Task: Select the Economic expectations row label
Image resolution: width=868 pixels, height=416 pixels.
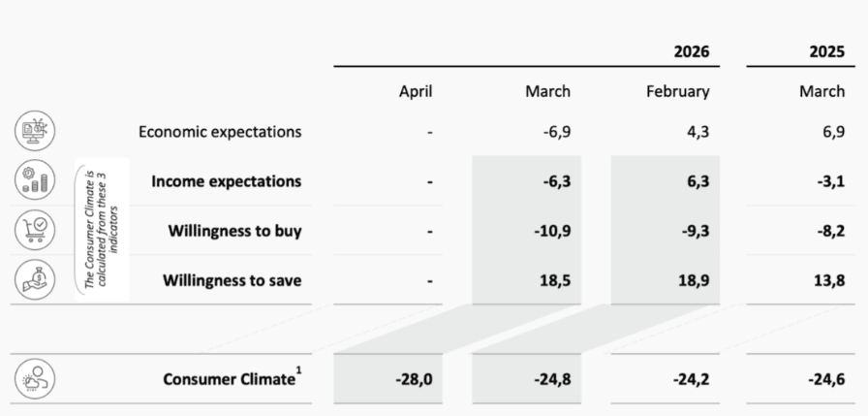Action: point(220,131)
